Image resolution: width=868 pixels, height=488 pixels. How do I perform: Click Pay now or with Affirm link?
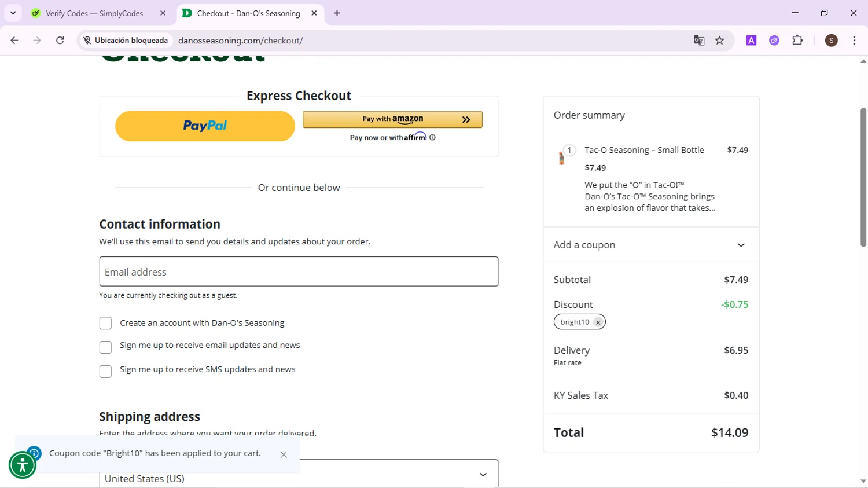388,137
